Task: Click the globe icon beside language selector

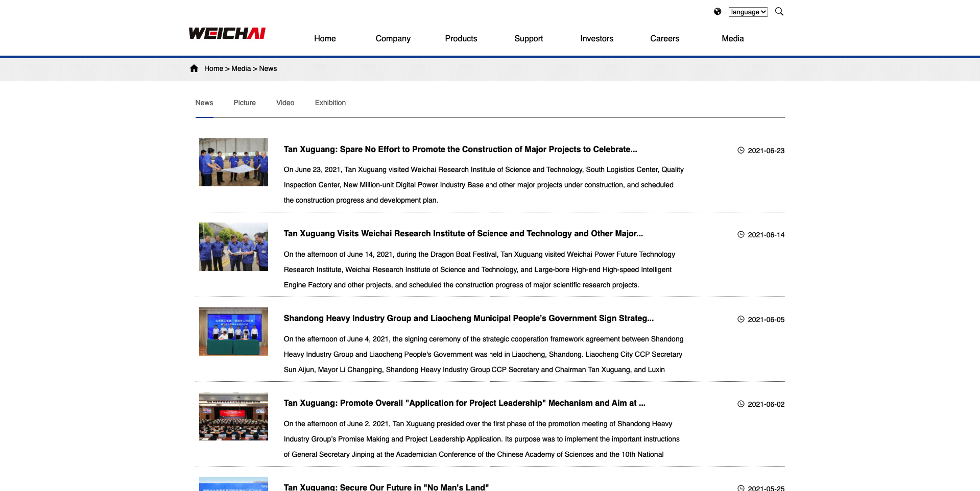Action: [x=718, y=12]
